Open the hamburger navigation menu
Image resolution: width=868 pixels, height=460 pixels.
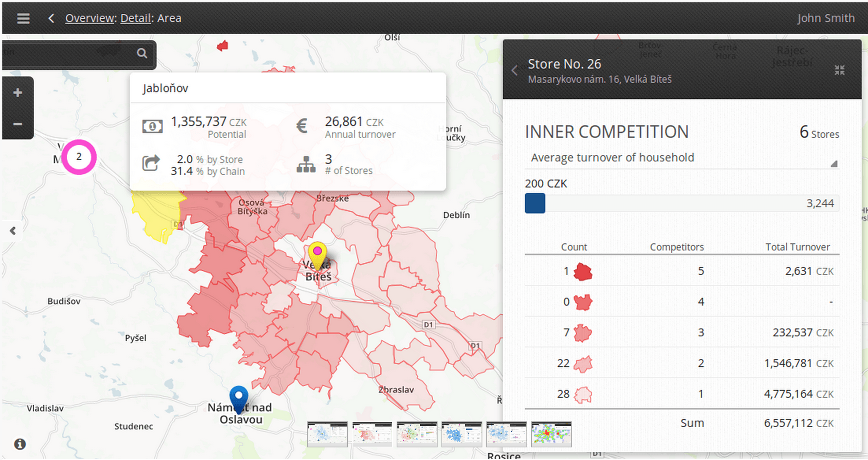point(23,18)
